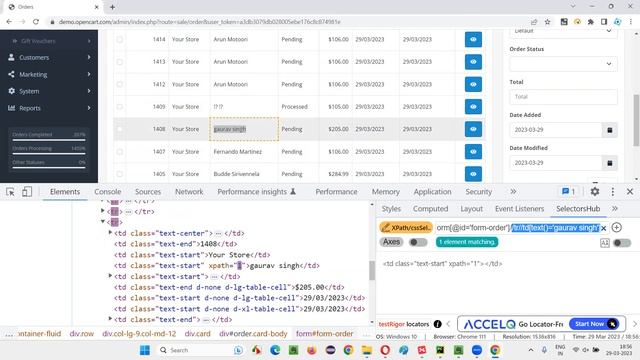Open Chrome extensions puzzle icon
The height and width of the screenshot is (360, 640).
591,22
